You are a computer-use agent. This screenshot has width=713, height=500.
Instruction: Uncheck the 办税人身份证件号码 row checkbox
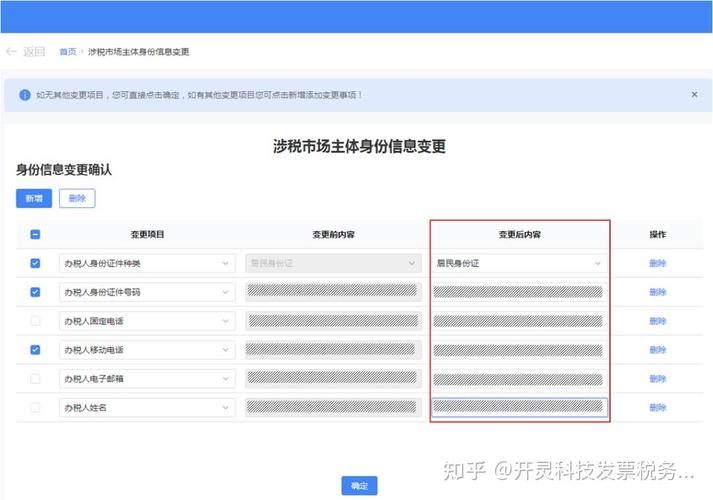click(x=35, y=292)
